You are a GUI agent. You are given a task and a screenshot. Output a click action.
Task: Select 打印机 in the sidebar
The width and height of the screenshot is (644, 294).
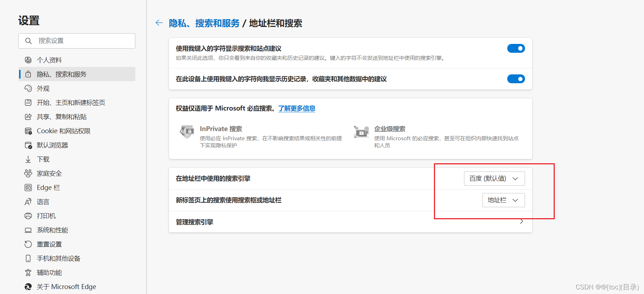[x=77, y=216]
